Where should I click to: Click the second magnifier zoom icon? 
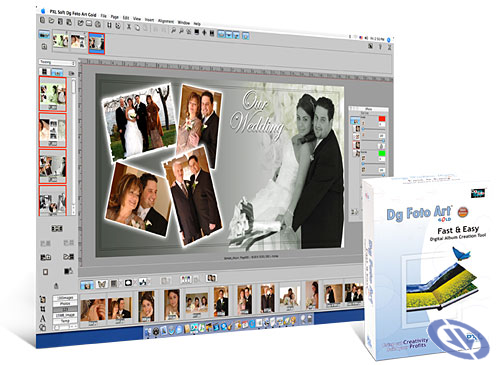[181, 31]
